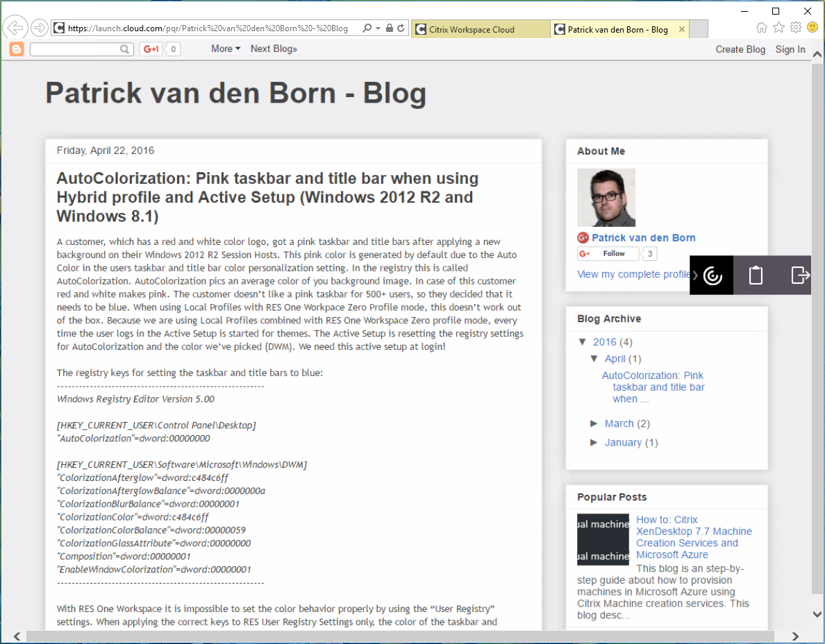Send feedback with the smiley icon
The width and height of the screenshot is (825, 644).
813,27
